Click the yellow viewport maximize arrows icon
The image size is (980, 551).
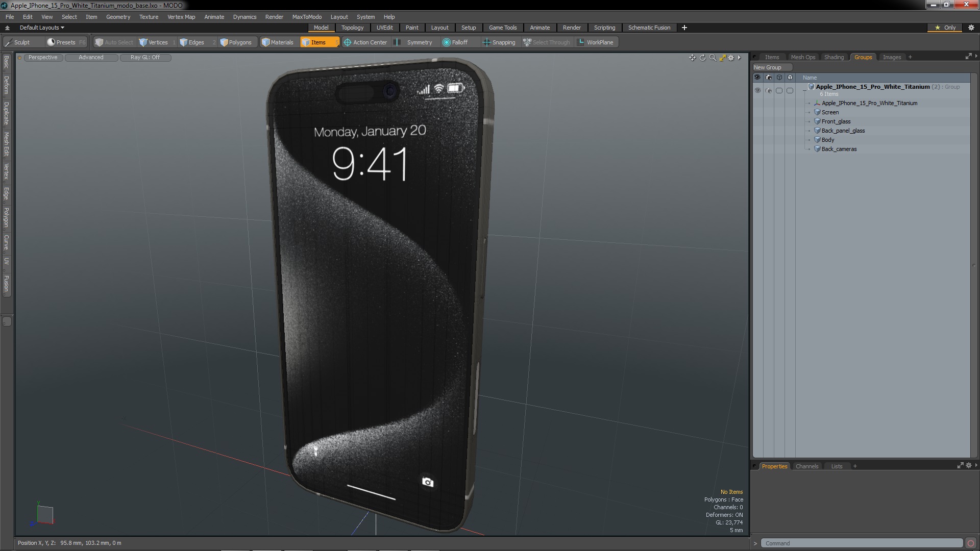722,58
